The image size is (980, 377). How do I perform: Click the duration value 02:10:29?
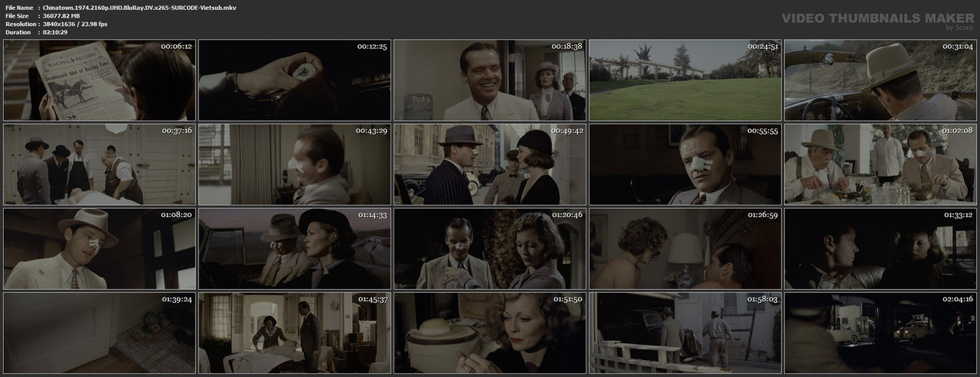(x=56, y=32)
